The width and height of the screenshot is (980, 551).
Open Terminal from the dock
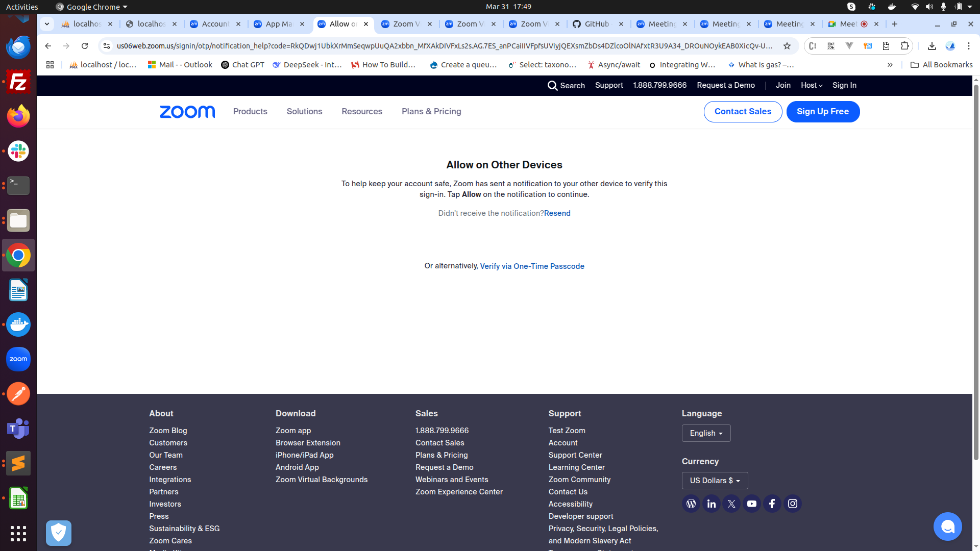pyautogui.click(x=18, y=186)
